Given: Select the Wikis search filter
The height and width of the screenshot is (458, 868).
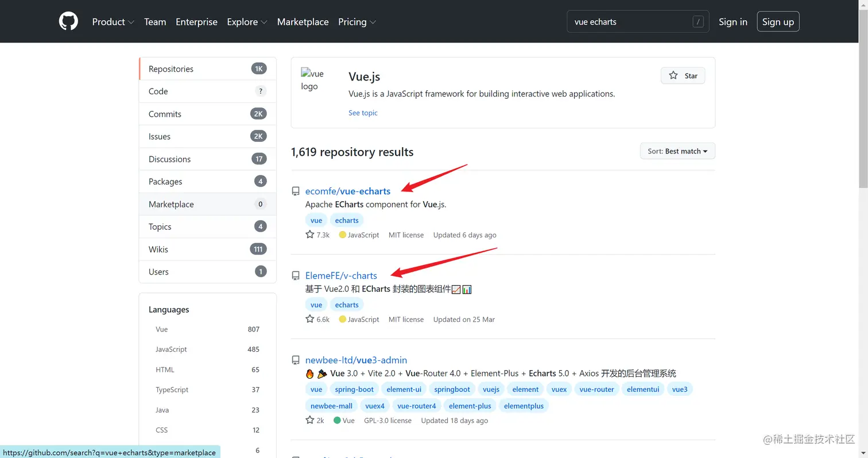Looking at the screenshot, I should coord(207,249).
